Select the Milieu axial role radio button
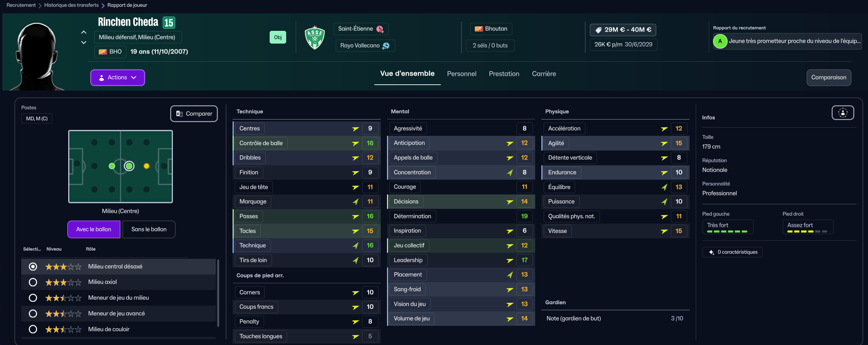868x345 pixels. click(33, 282)
